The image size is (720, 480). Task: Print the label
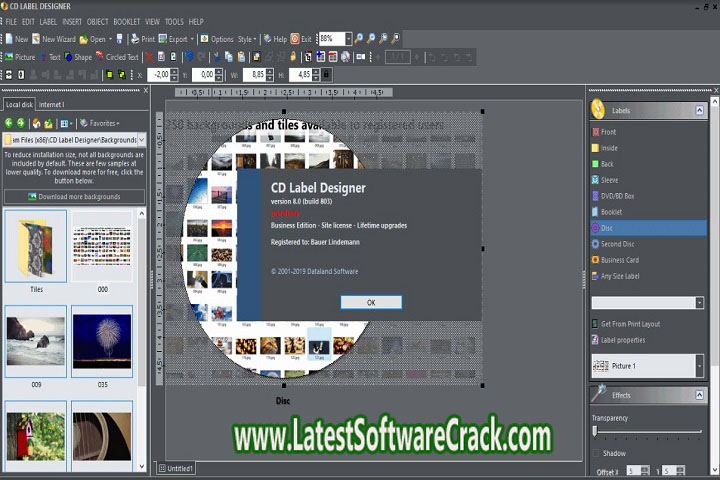coord(143,39)
